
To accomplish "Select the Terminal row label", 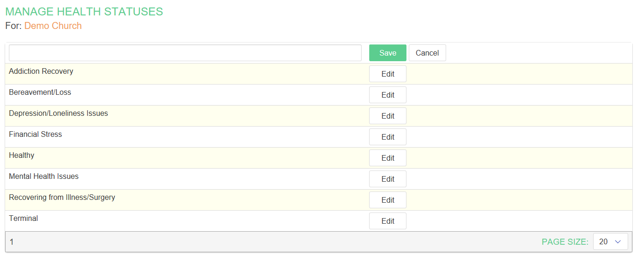I will click(23, 219).
